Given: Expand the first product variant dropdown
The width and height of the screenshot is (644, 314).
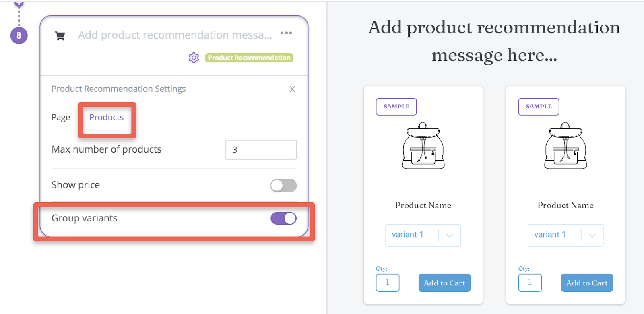Looking at the screenshot, I should click(423, 235).
